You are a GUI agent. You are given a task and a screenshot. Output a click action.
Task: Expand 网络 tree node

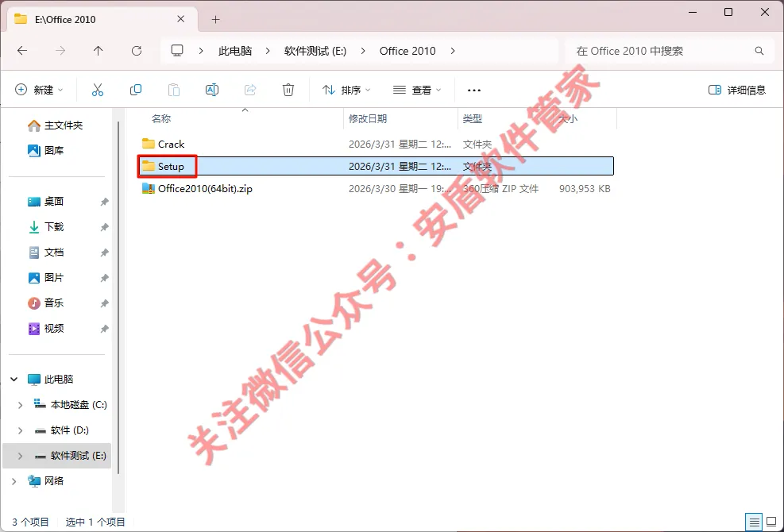14,481
